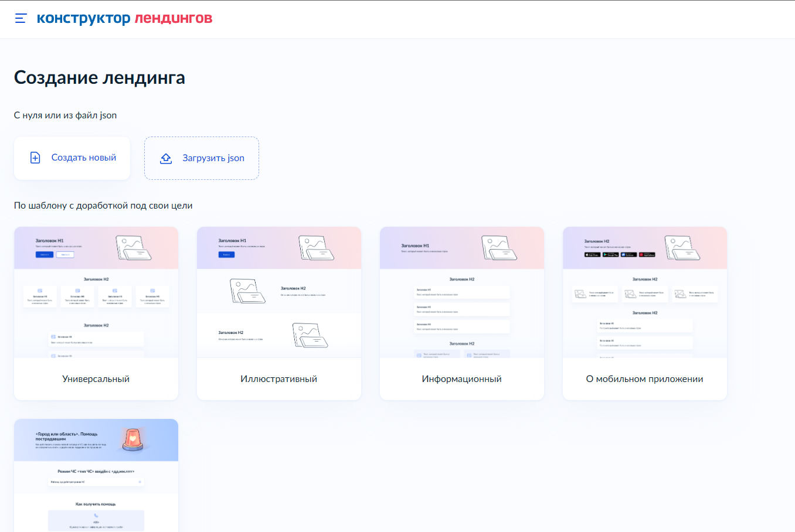The image size is (795, 532).
Task: Click the Универсальный template label
Action: click(96, 379)
